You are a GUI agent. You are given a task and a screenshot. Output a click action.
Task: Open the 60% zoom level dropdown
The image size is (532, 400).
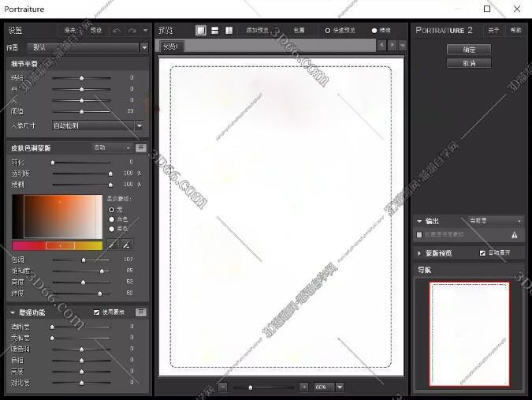(x=340, y=387)
